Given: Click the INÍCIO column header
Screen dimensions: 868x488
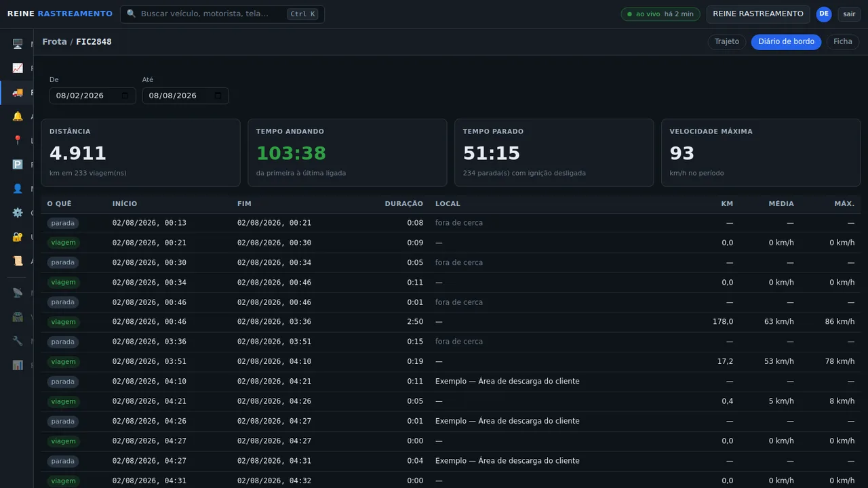Looking at the screenshot, I should point(125,204).
